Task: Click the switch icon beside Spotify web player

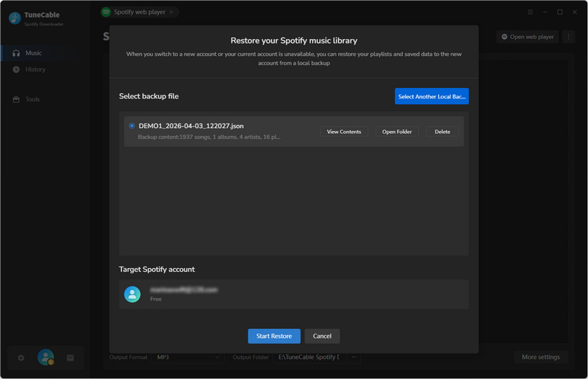Action: point(171,12)
